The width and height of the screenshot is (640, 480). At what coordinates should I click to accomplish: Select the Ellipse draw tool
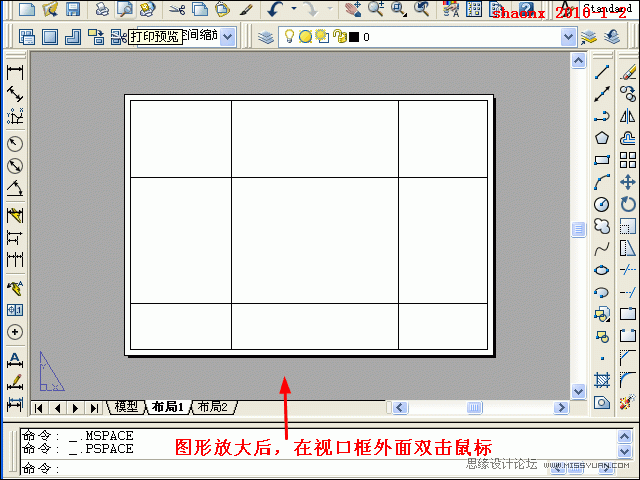(x=602, y=270)
